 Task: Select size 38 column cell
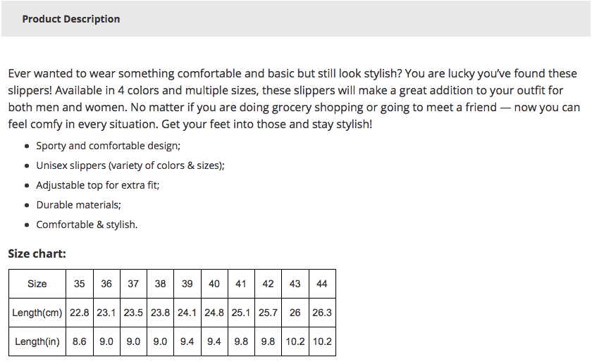160,284
